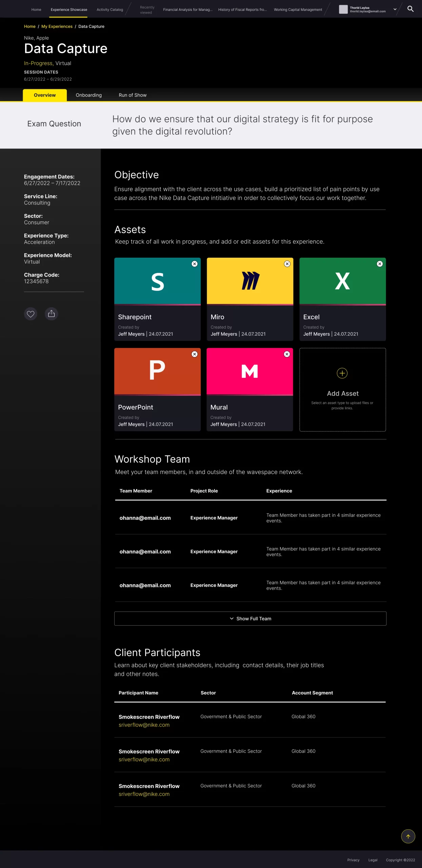Remove the Miro asset card

[287, 264]
